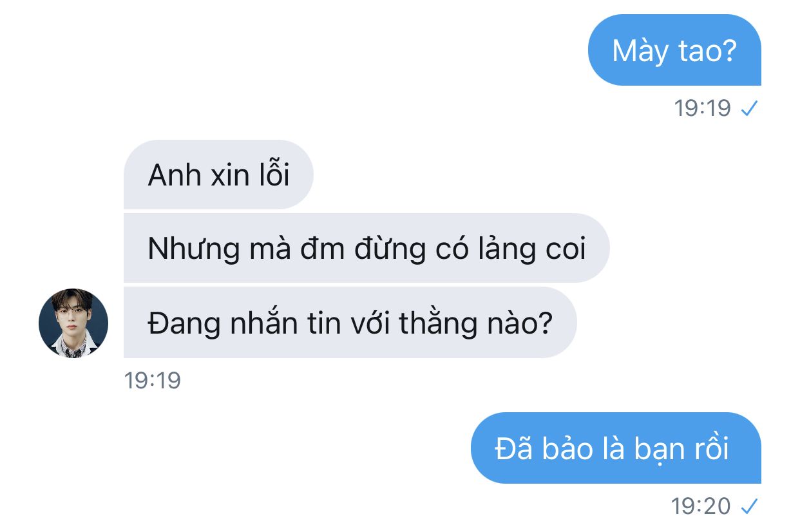
Task: Select the "Mày tao?" message bubble
Action: pyautogui.click(x=674, y=50)
